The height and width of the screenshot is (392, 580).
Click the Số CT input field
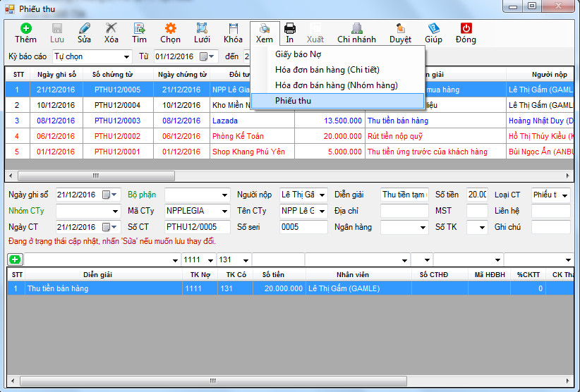197,227
